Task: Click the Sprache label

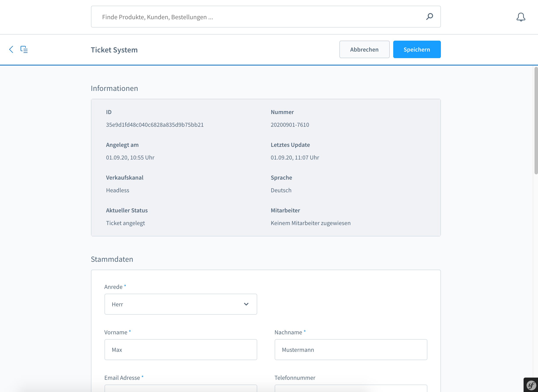Action: click(x=281, y=177)
